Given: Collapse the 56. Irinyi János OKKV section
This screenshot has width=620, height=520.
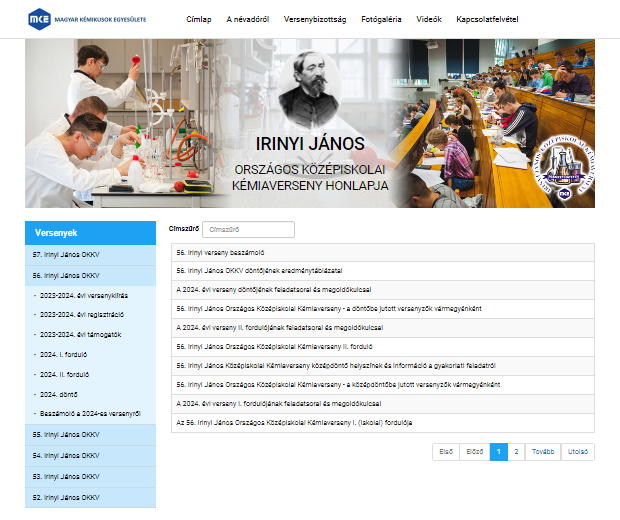Looking at the screenshot, I should [91, 276].
